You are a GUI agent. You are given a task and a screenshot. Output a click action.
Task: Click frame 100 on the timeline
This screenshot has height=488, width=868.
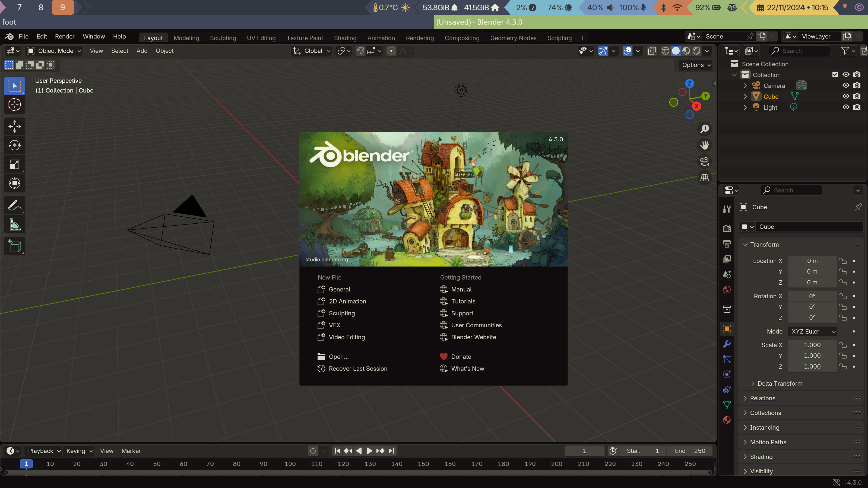(290, 464)
